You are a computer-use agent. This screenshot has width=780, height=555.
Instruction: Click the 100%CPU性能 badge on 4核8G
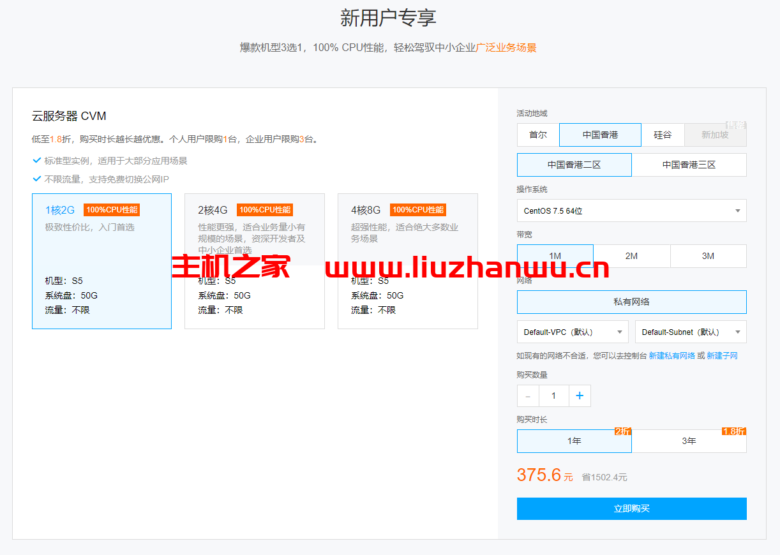(x=418, y=210)
